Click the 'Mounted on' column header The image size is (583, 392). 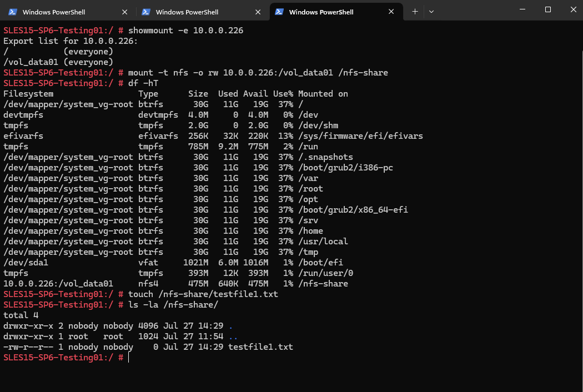[323, 94]
